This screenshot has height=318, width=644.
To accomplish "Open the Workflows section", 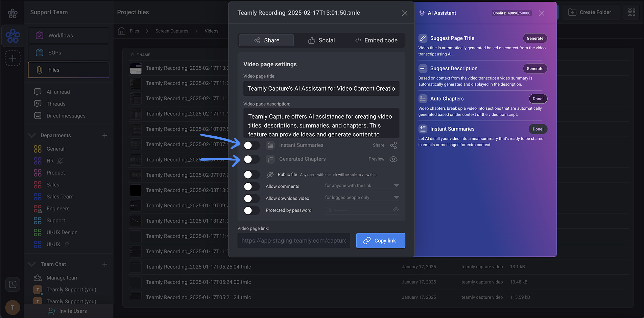I will [69, 36].
